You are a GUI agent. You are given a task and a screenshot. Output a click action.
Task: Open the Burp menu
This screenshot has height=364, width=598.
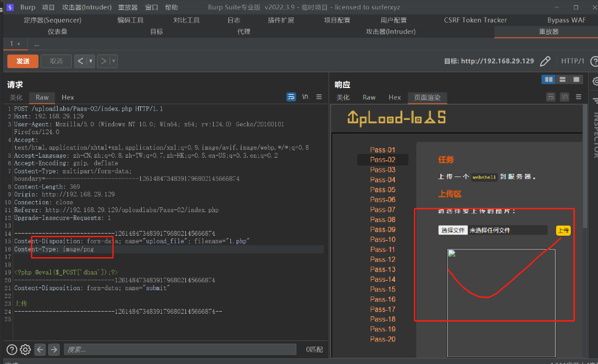click(x=27, y=7)
